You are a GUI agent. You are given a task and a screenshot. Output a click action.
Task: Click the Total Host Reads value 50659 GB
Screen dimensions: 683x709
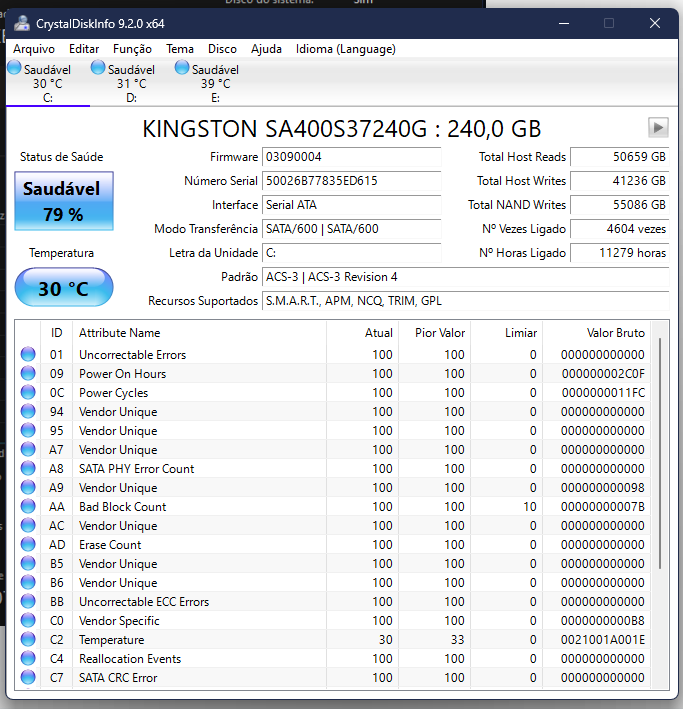(x=620, y=157)
